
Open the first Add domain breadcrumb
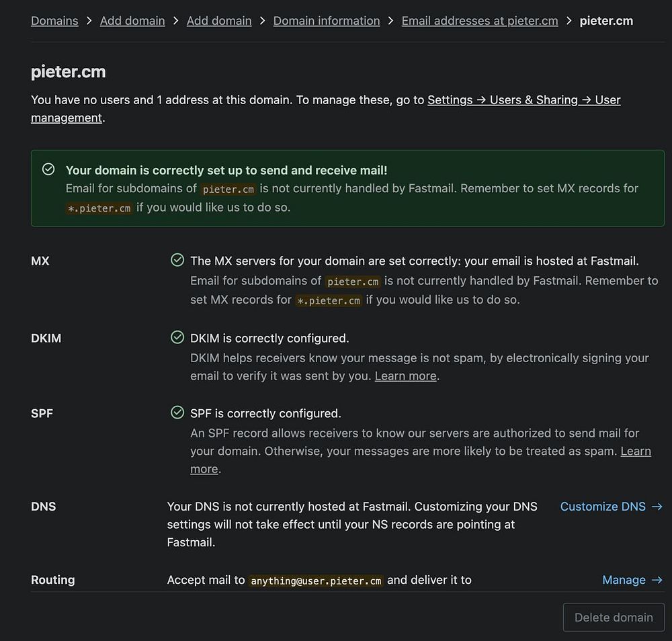pos(132,21)
